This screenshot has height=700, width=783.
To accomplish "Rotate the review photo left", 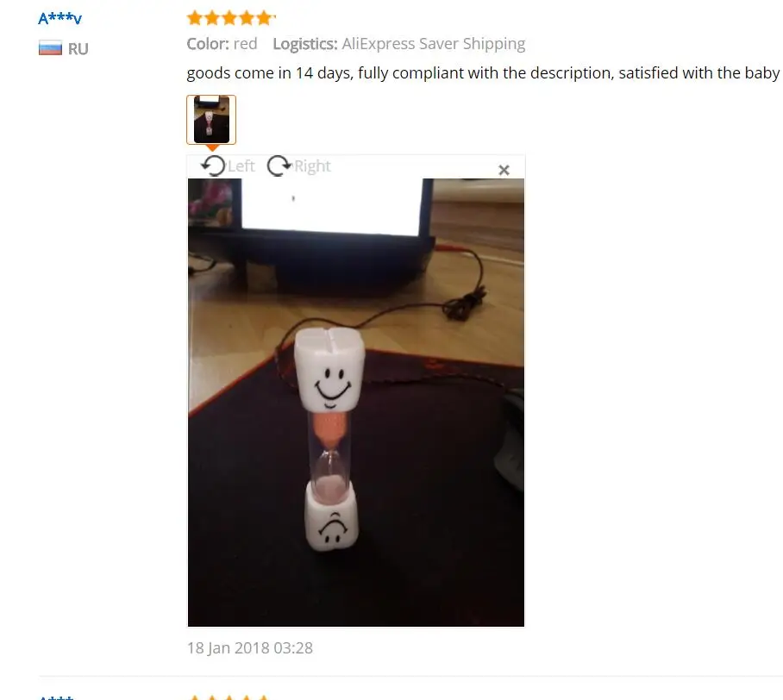I will point(214,166).
